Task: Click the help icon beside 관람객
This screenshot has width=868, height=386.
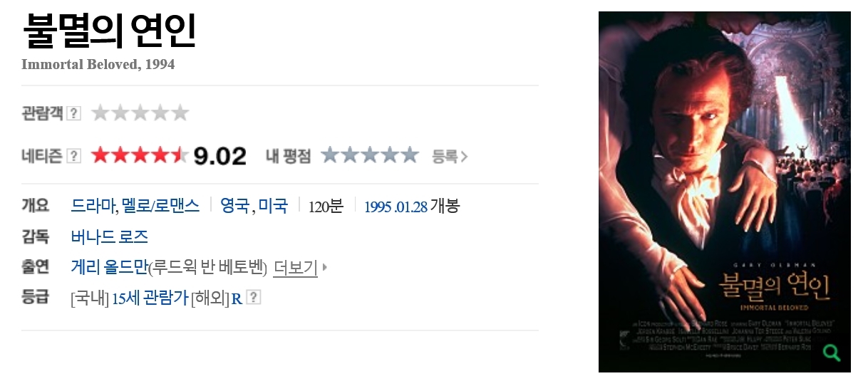Action: 73,113
